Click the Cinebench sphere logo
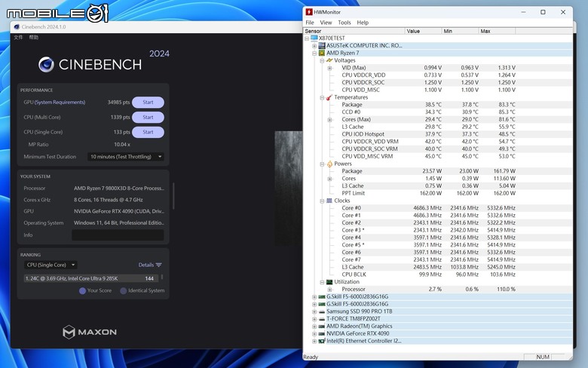 coord(46,65)
